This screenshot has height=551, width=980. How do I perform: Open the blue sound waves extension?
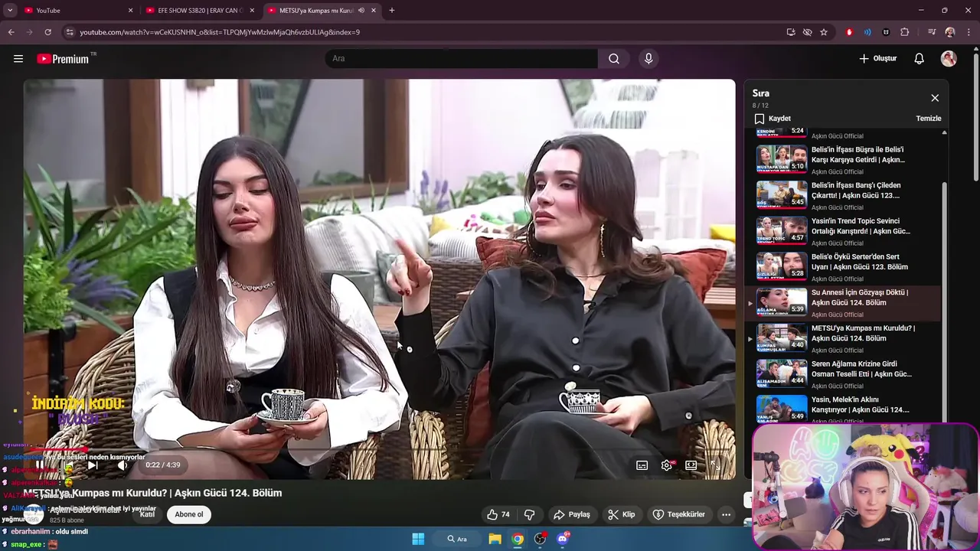[867, 32]
